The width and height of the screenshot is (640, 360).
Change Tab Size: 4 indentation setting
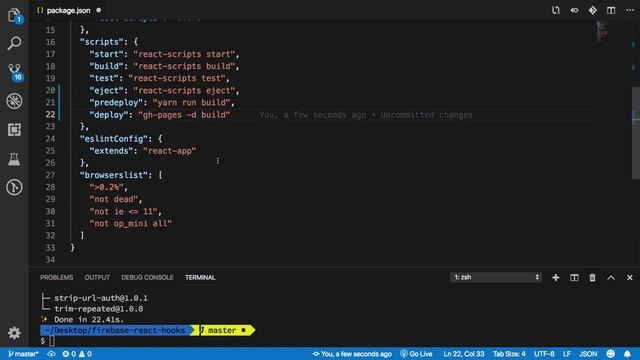[x=509, y=354]
